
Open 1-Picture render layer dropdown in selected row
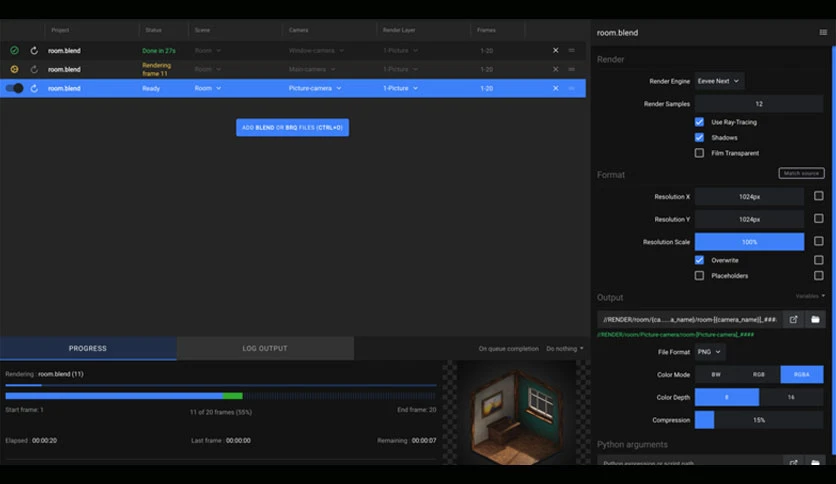point(400,88)
